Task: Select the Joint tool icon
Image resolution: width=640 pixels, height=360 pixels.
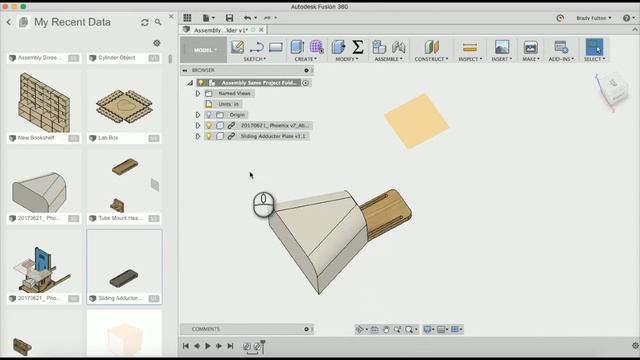Action: click(x=398, y=47)
